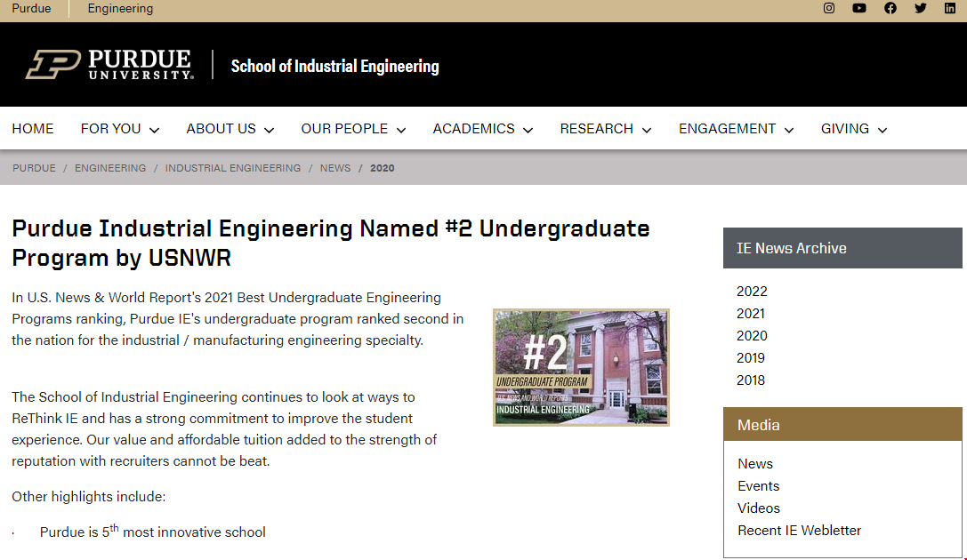The width and height of the screenshot is (967, 560).
Task: Open 2018 in IE News Archive
Action: coord(751,380)
